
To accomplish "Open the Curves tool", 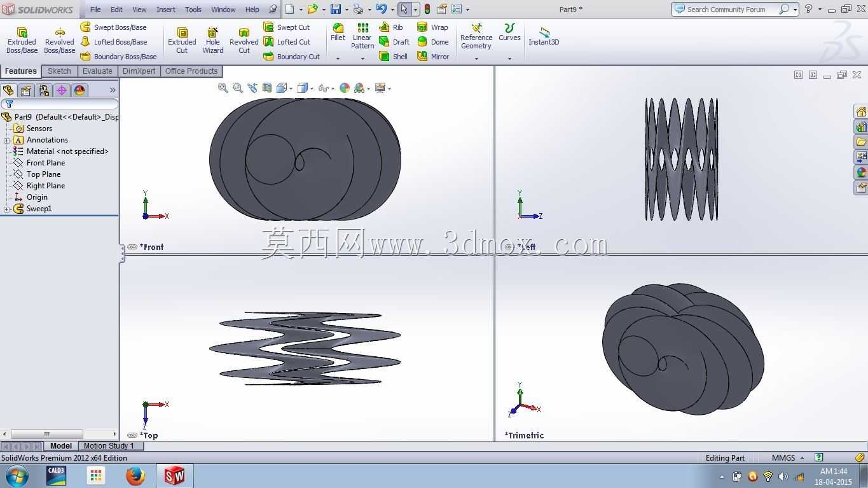I will (509, 32).
